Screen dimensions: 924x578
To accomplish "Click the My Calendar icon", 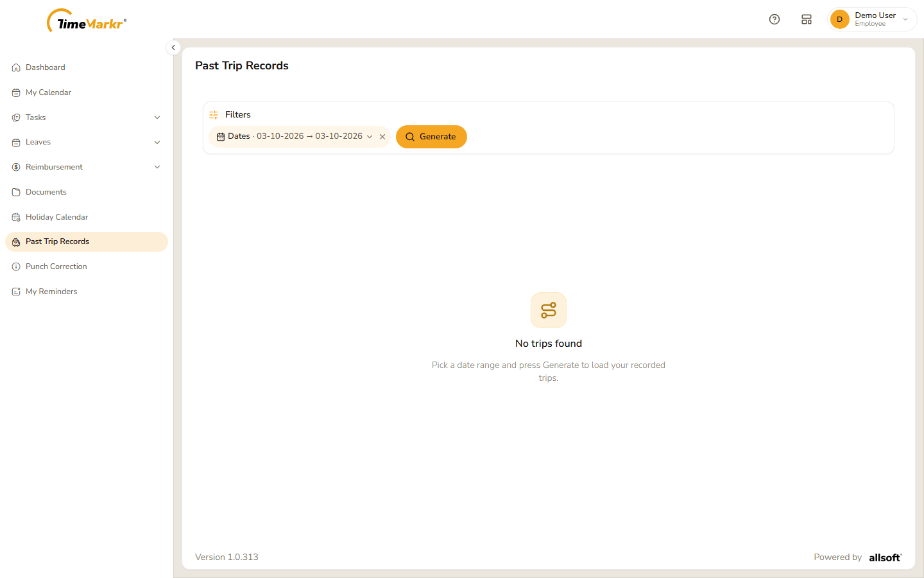I will (x=16, y=92).
